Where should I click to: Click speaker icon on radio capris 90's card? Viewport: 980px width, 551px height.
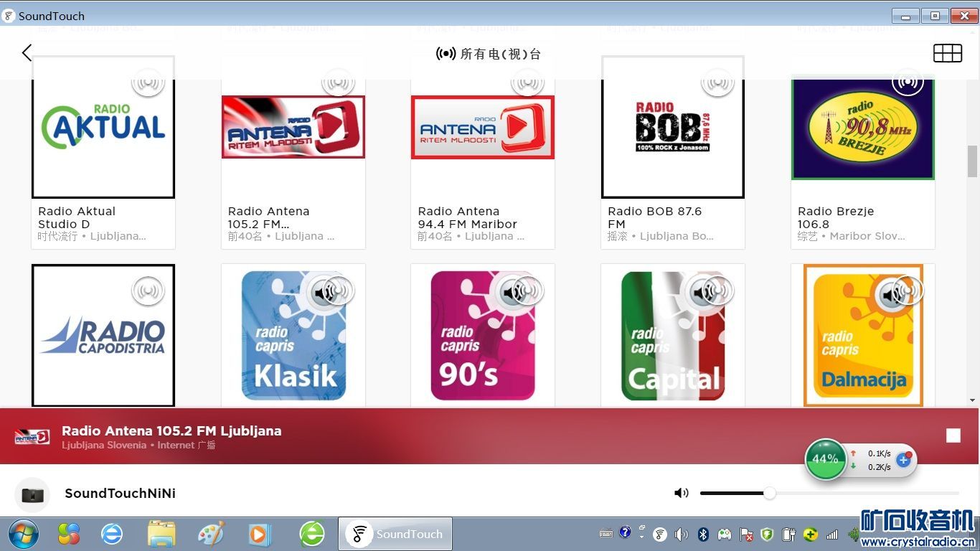point(512,292)
